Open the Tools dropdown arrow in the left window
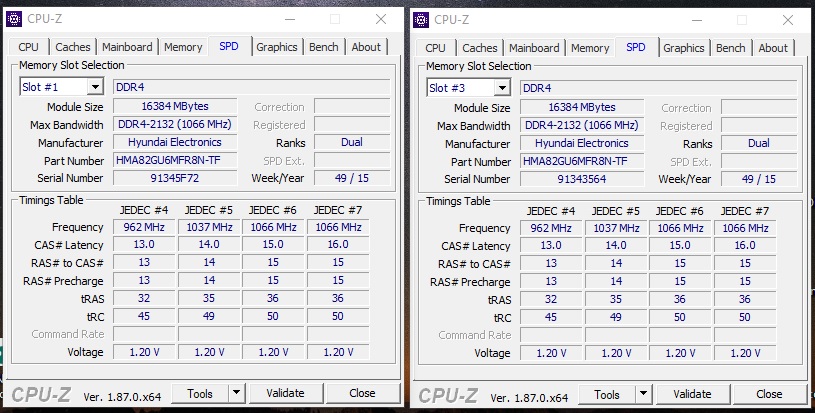 (236, 393)
